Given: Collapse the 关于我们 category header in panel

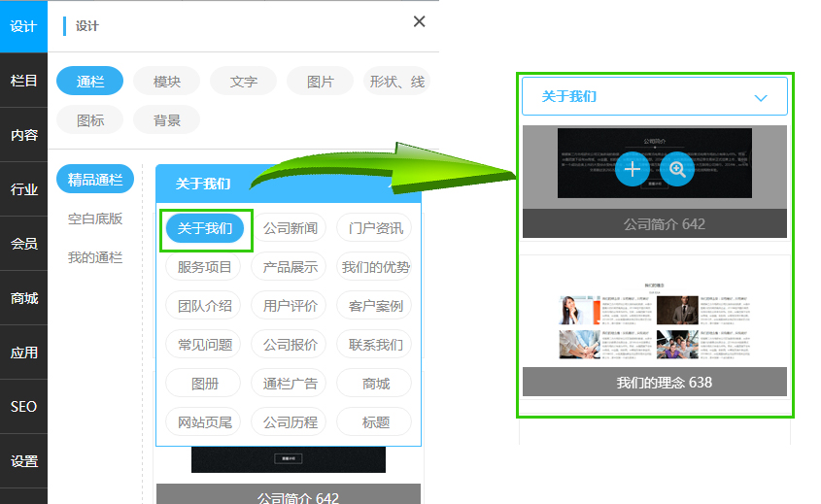Looking at the screenshot, I should [393, 183].
